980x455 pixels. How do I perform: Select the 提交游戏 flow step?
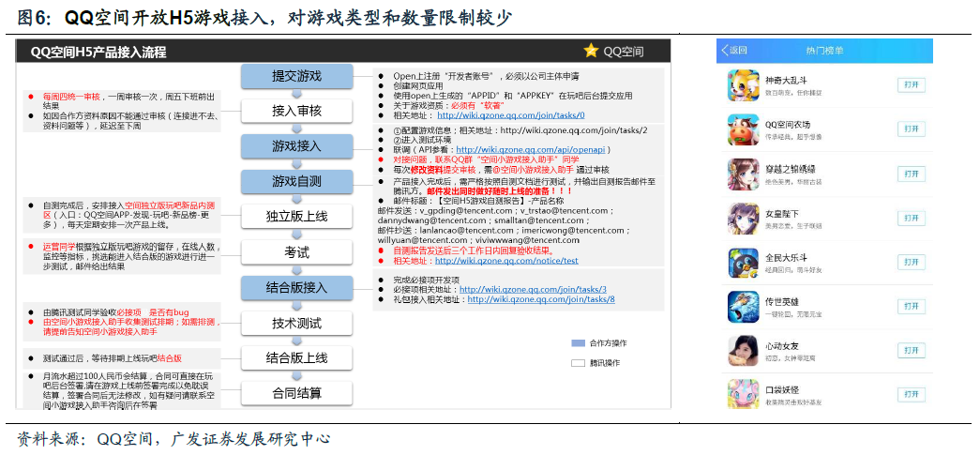(x=296, y=76)
